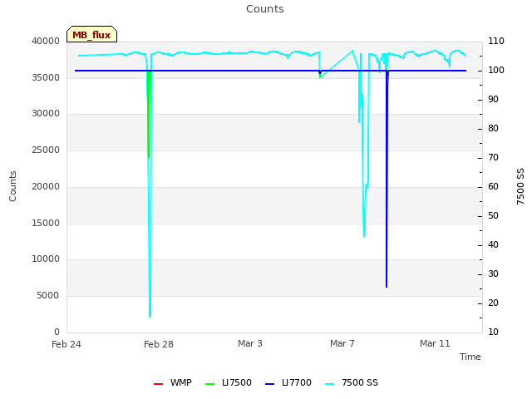
Task: Click the 90 right axis value
Action: tap(493, 100)
